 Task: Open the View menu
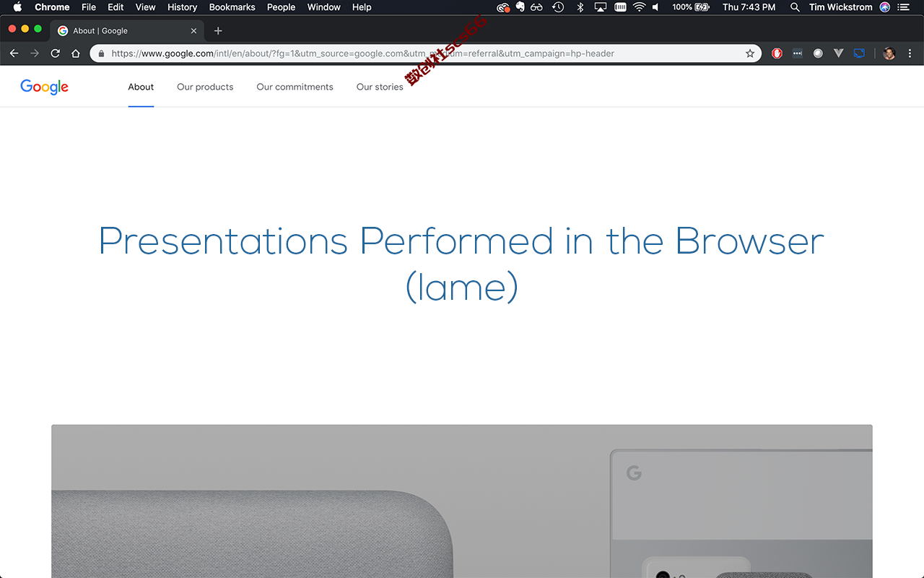145,7
